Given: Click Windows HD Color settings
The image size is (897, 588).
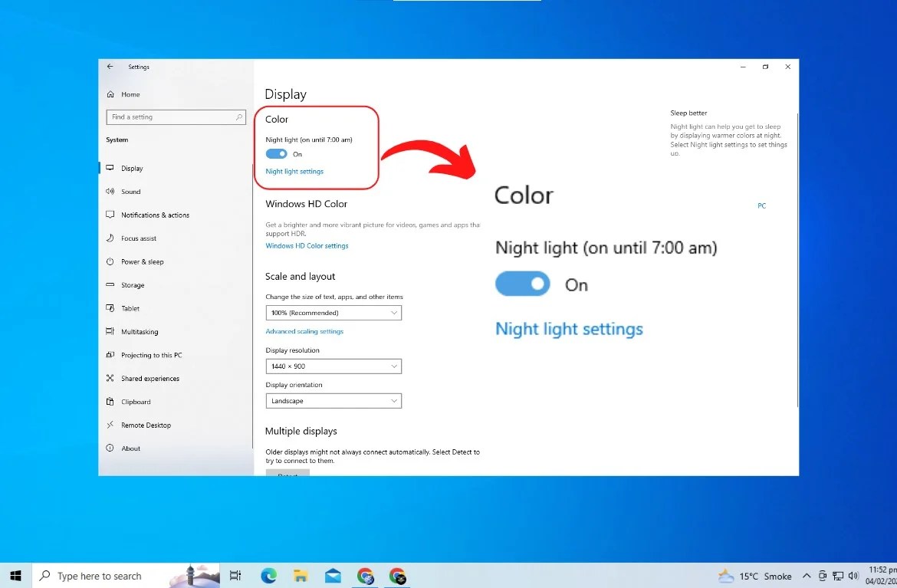Looking at the screenshot, I should coord(307,245).
